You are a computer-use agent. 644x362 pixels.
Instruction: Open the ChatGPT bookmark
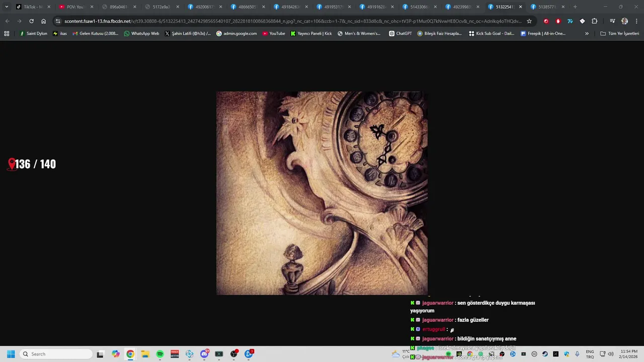[400, 34]
